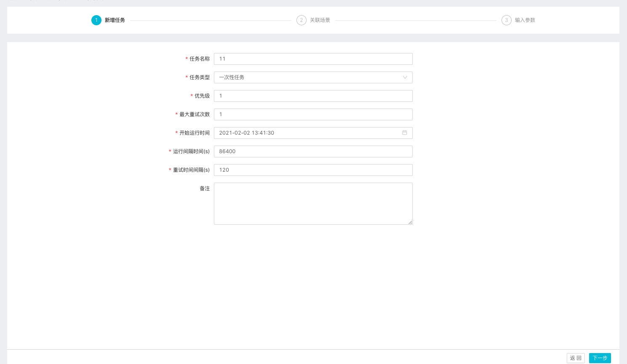Viewport: 627px width, 364px height.
Task: Click the 最大重试次数 label
Action: coord(195,114)
